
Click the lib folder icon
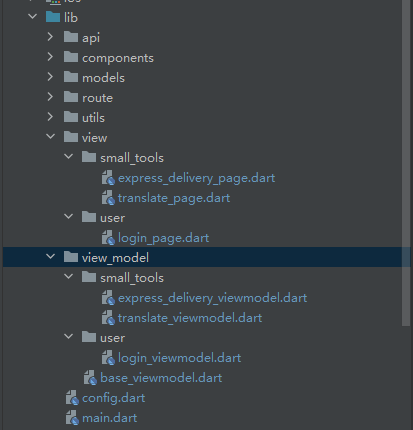[53, 17]
